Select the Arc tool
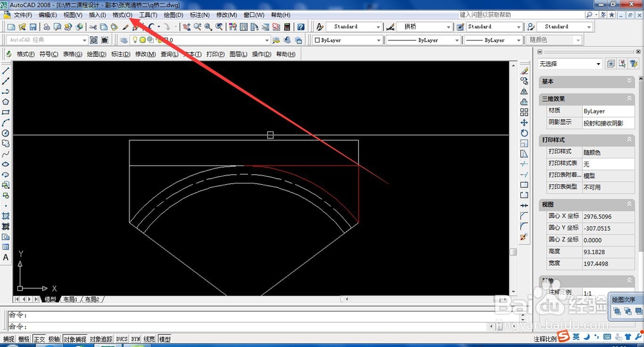This screenshot has height=347, width=644. point(6,122)
